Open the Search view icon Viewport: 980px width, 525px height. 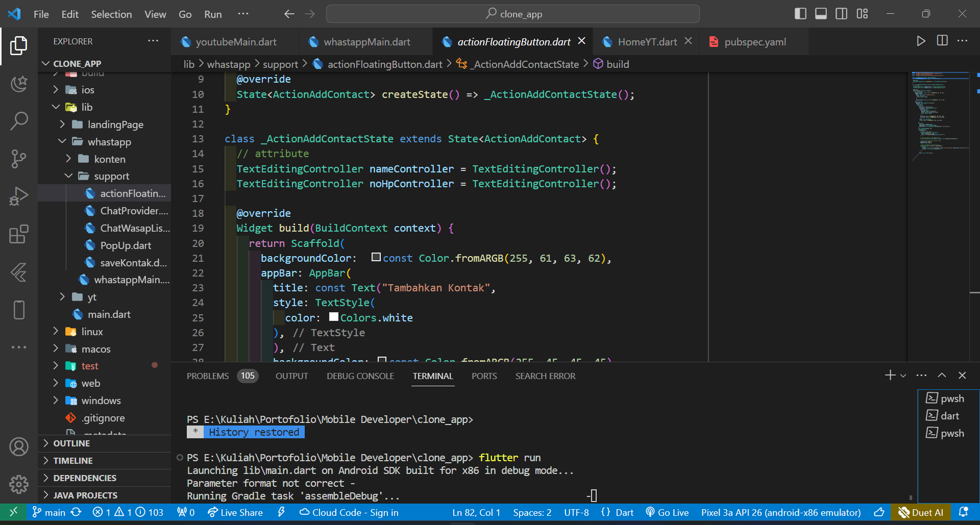pos(19,121)
